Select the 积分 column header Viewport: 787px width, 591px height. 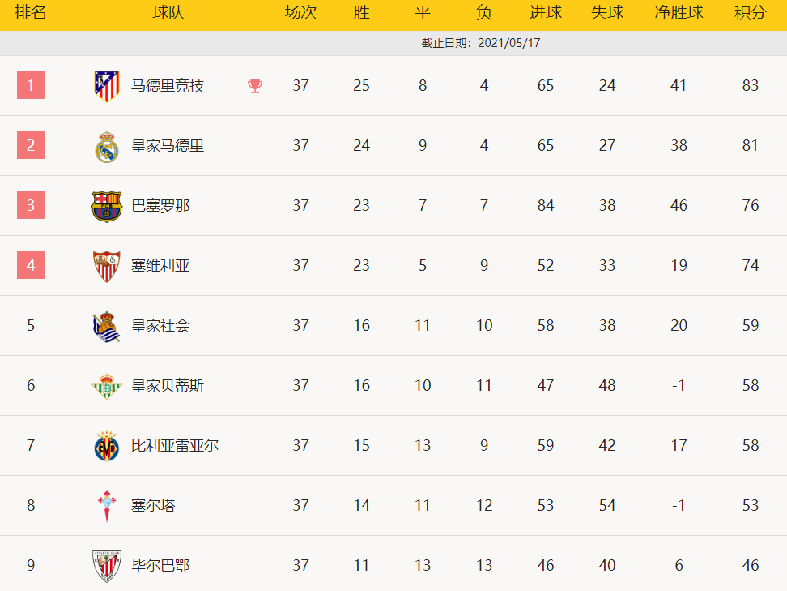pos(750,12)
